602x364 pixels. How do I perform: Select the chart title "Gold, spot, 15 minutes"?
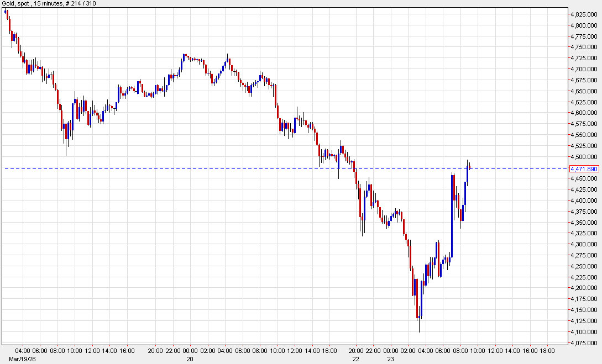(33, 4)
